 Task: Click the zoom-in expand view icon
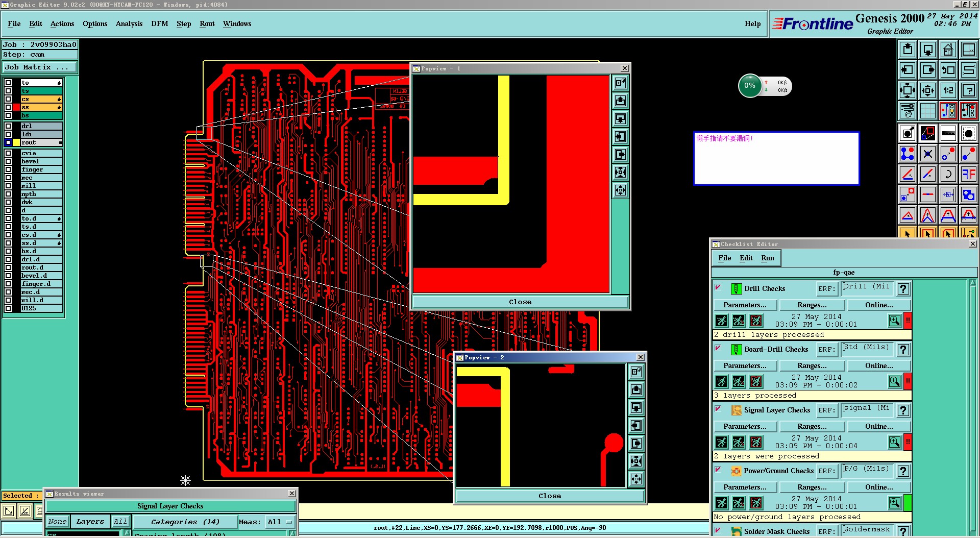pos(908,90)
